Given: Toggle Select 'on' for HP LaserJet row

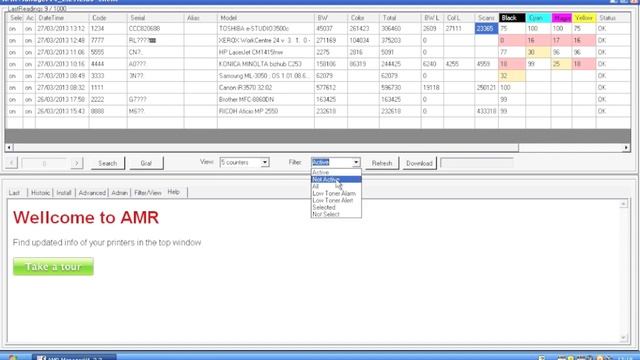Looking at the screenshot, I should [13, 52].
